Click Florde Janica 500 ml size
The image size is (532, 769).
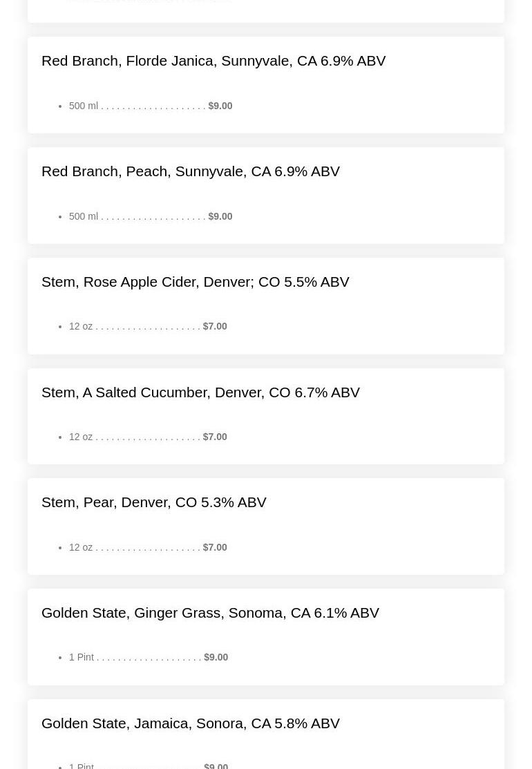point(84,106)
